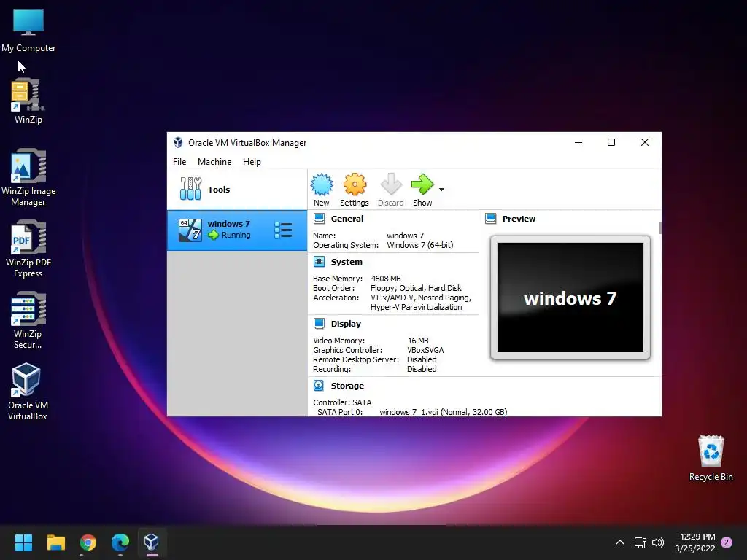
Task: Open Google Chrome from the taskbar
Action: tap(88, 542)
